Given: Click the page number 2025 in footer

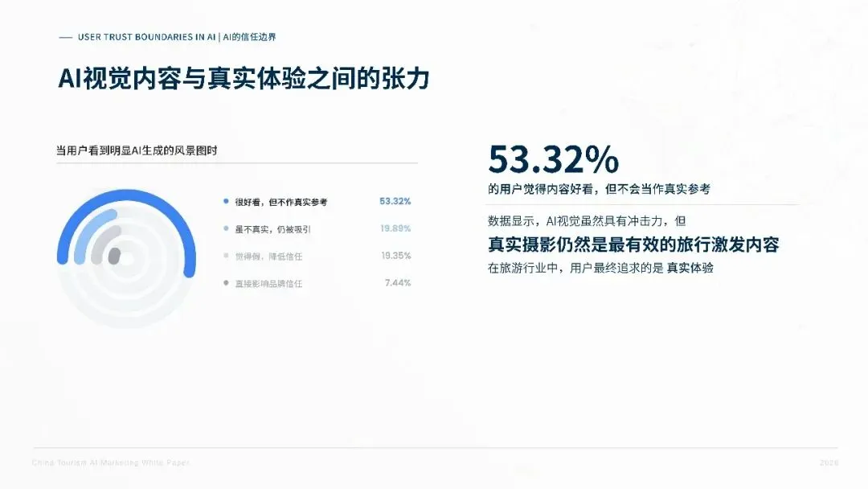Looking at the screenshot, I should pyautogui.click(x=829, y=461).
